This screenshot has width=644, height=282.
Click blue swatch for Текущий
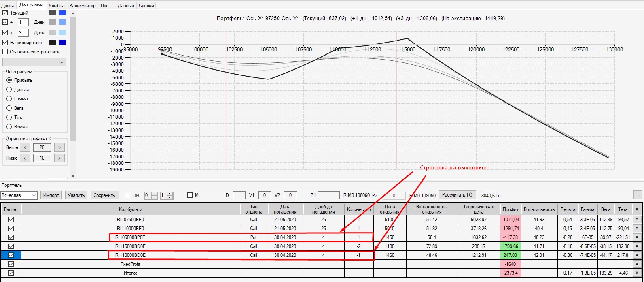click(62, 13)
